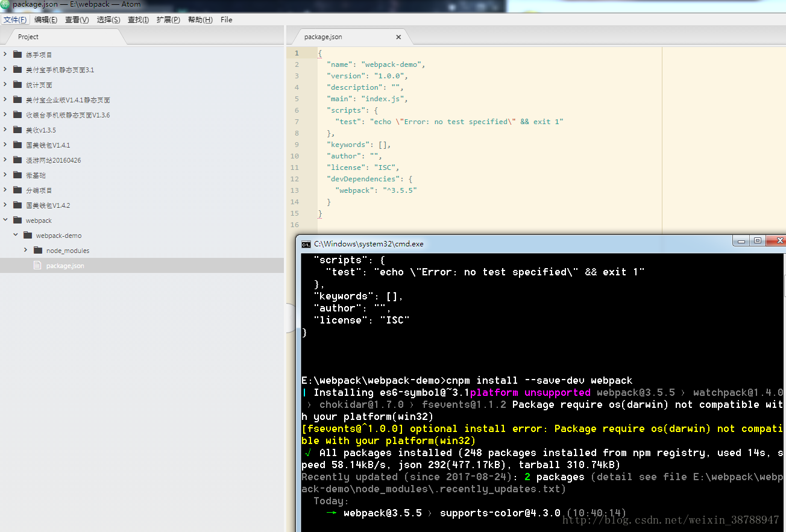Click the node_modules folder icon
The image size is (786, 532).
[x=38, y=250]
